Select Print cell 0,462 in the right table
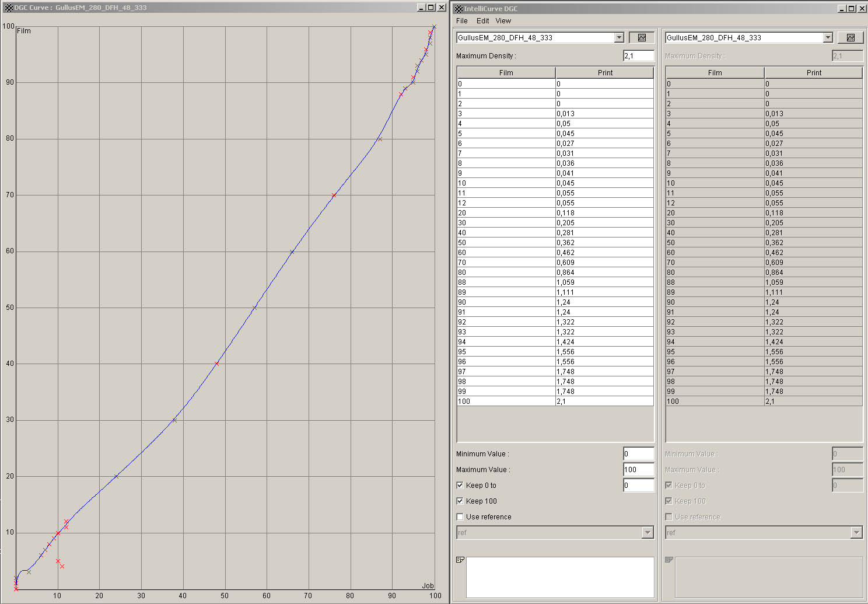This screenshot has height=604, width=868. [x=813, y=252]
